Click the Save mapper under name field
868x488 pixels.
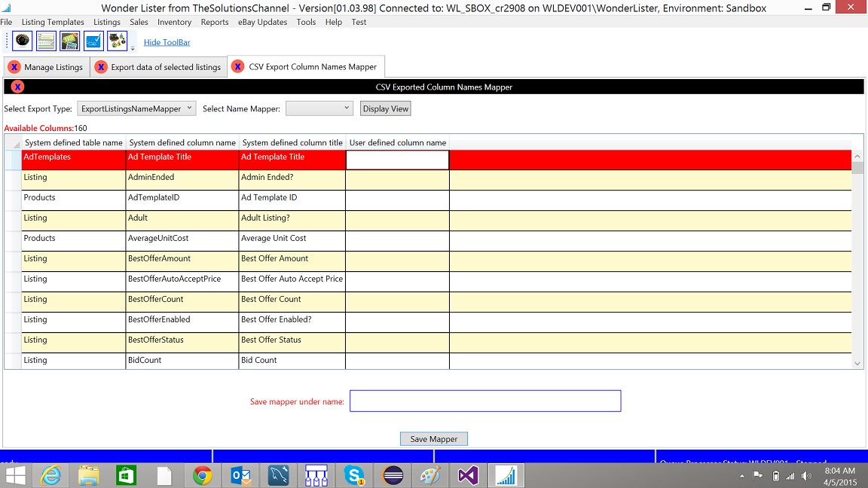[485, 401]
